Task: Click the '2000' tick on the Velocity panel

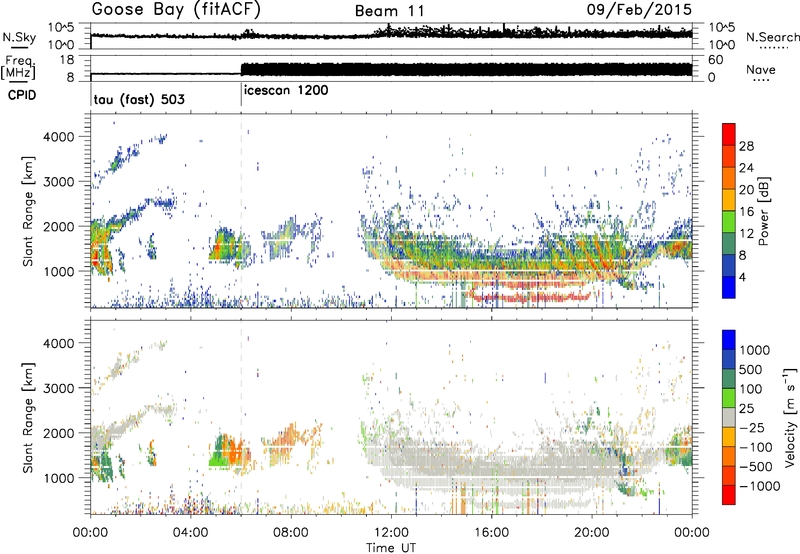Action: point(59,433)
